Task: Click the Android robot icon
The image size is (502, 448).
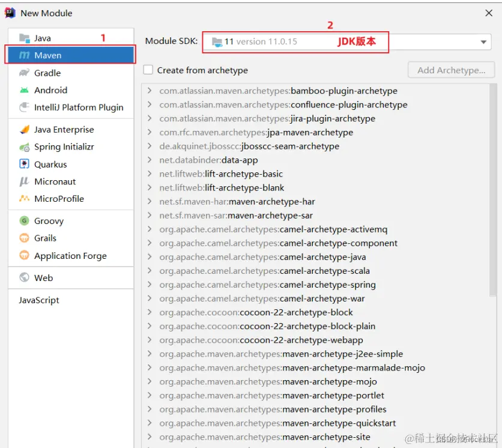Action: pos(25,90)
